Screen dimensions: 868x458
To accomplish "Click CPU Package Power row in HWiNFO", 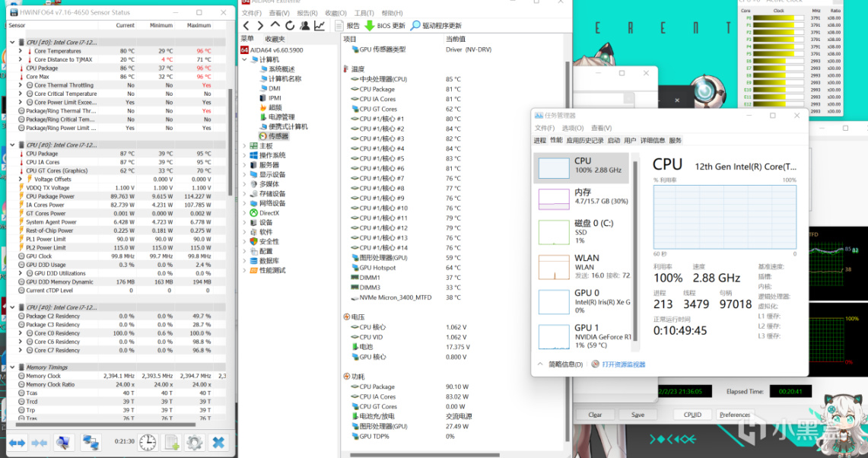I will [116, 196].
